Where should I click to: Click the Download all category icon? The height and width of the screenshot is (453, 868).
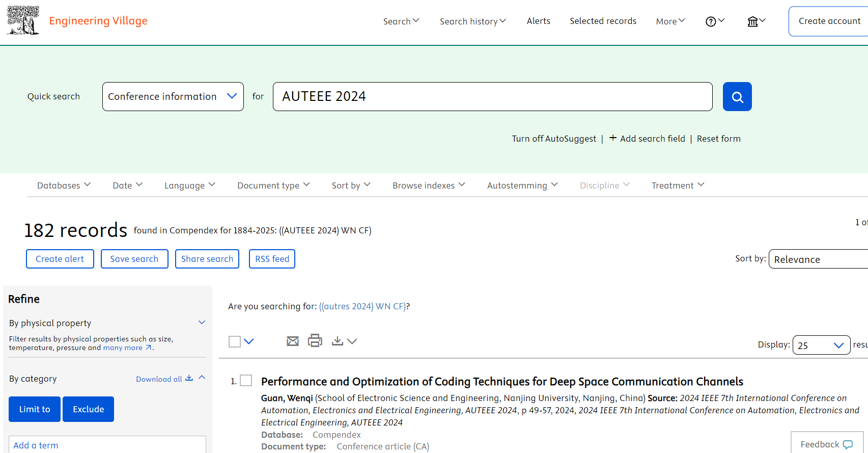click(189, 378)
